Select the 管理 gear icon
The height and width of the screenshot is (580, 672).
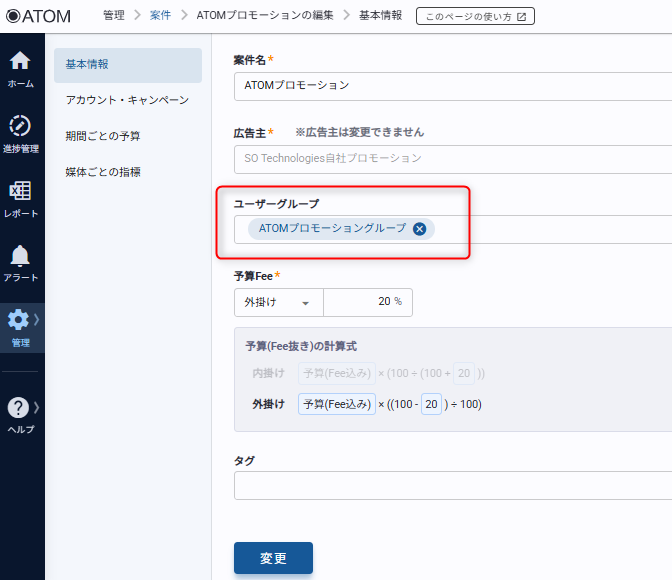[18, 320]
